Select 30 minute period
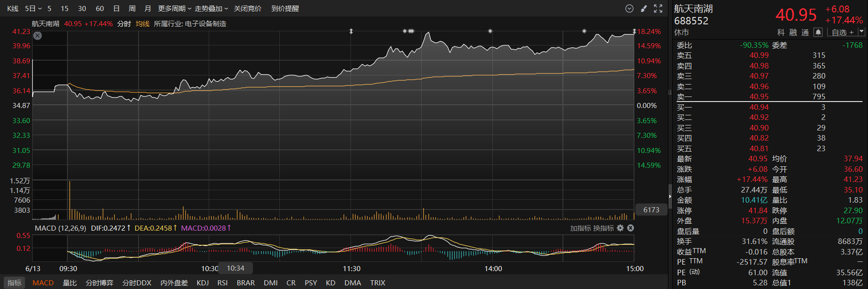868x289 pixels. [82, 9]
